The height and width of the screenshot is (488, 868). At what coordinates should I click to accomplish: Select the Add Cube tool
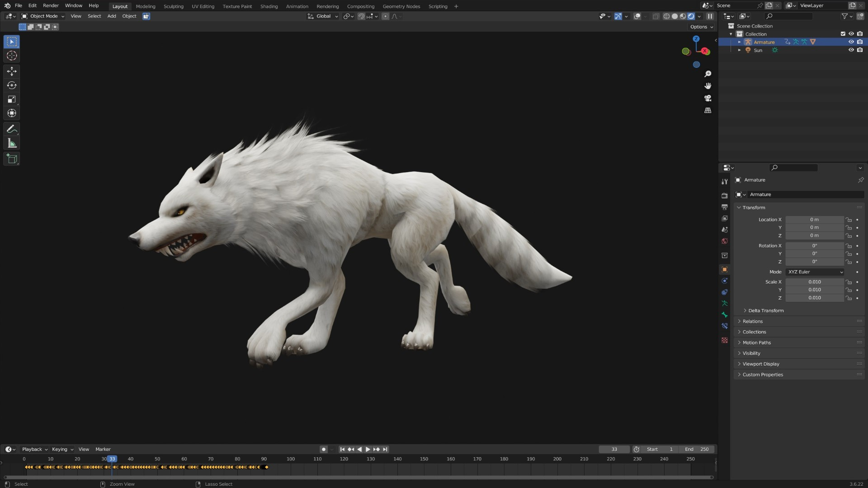[12, 159]
